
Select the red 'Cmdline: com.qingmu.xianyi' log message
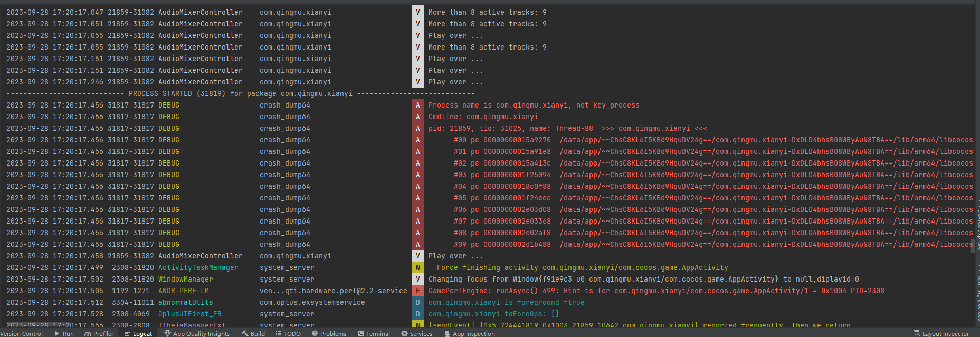[x=483, y=117]
